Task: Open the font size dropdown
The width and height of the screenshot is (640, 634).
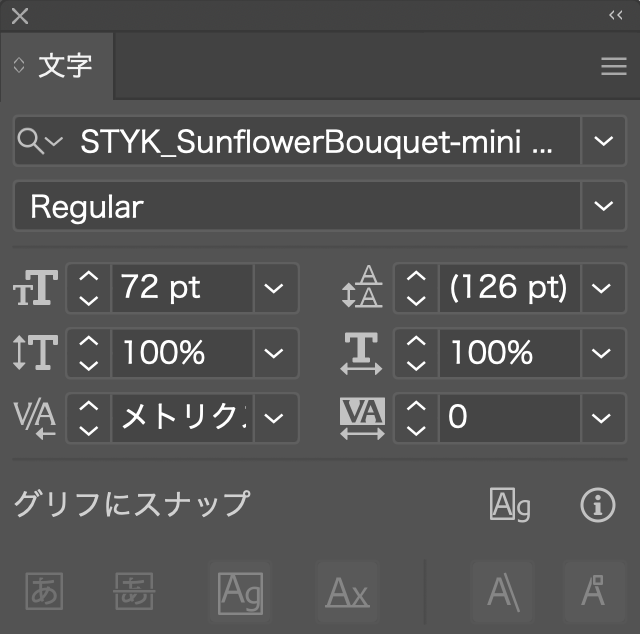Action: 273,288
